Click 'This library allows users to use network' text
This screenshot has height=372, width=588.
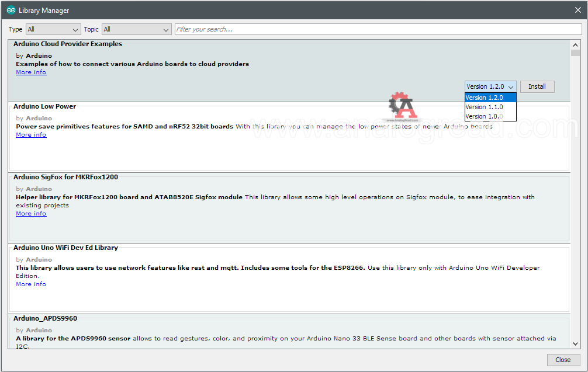pyautogui.click(x=190, y=268)
